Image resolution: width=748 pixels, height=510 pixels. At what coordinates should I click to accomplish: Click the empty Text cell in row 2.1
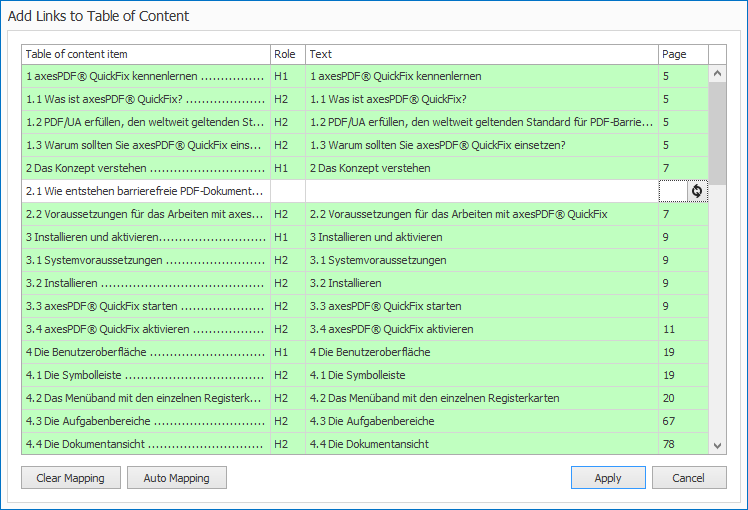(482, 191)
